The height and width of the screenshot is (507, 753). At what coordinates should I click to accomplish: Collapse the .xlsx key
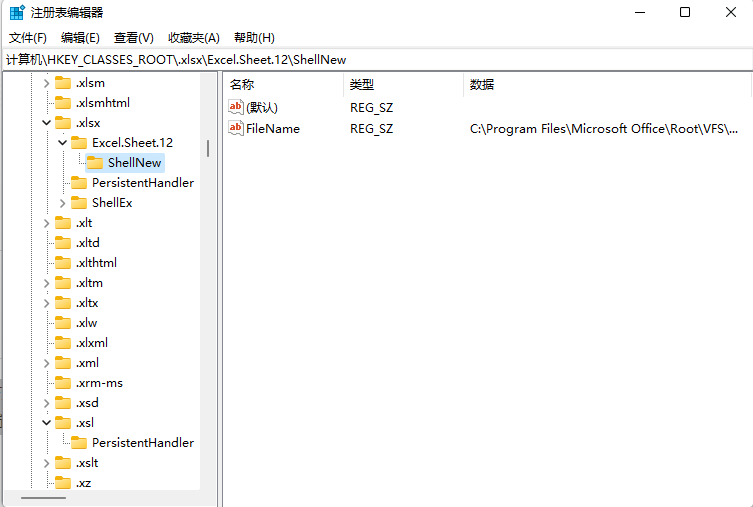47,123
